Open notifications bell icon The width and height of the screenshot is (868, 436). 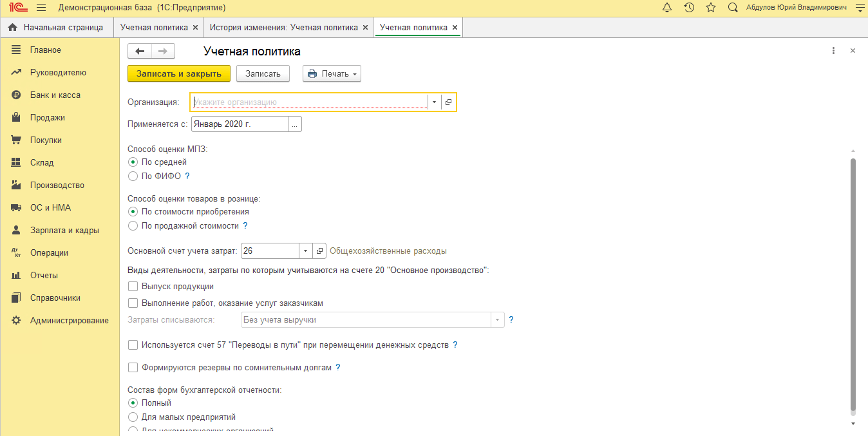coord(667,8)
